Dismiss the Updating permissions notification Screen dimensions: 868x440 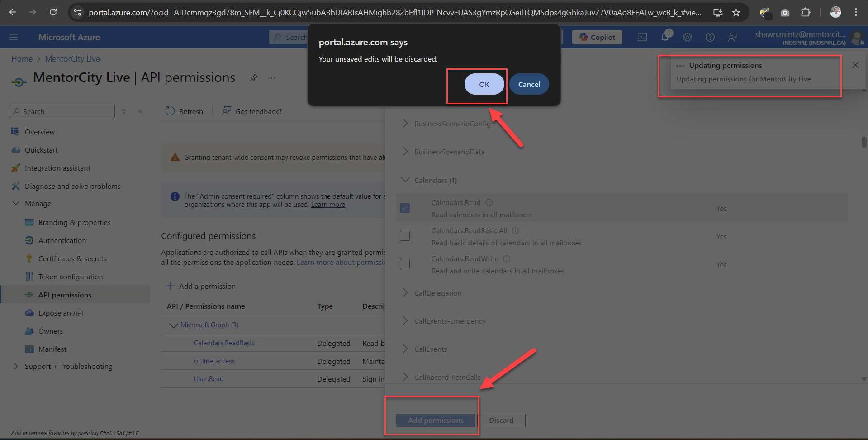point(855,65)
